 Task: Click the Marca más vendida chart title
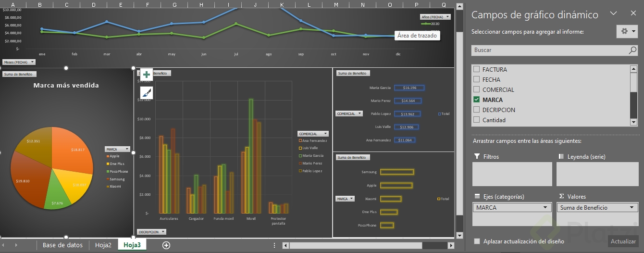pos(66,85)
